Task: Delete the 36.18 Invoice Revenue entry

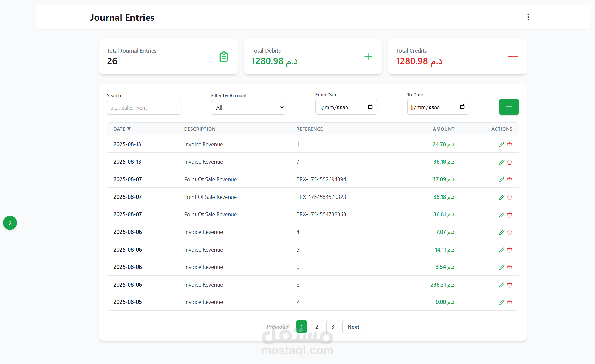Action: 509,162
